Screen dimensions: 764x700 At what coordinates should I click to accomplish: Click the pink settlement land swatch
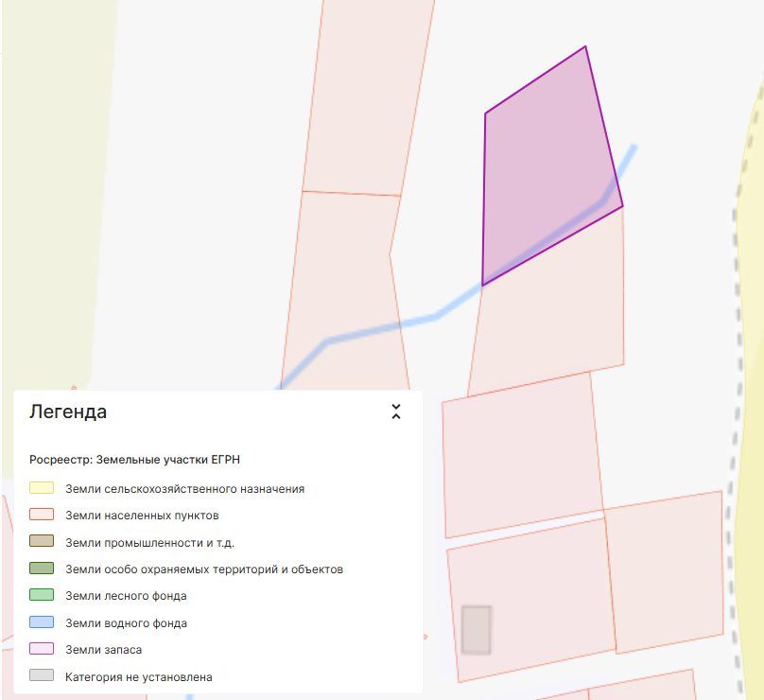click(x=42, y=515)
